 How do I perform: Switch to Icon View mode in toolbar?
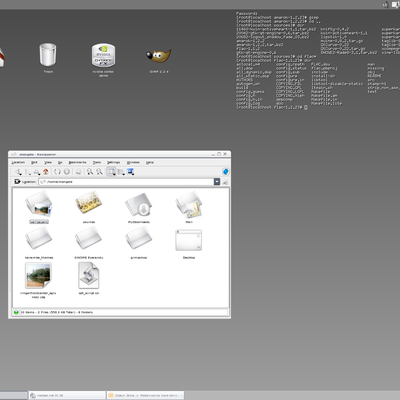(111, 172)
